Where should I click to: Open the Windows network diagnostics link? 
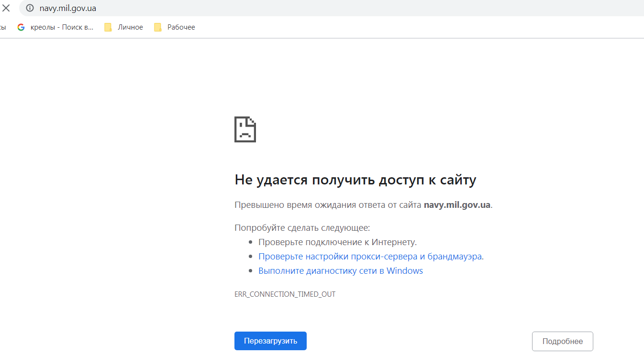pyautogui.click(x=340, y=270)
